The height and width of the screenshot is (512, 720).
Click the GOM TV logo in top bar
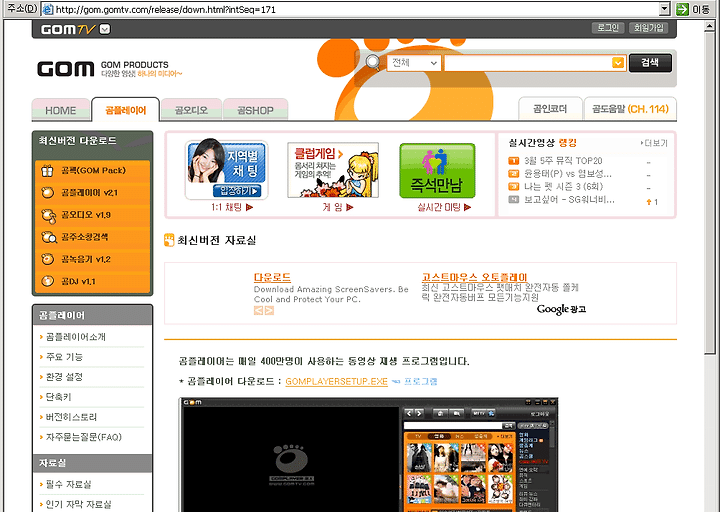(x=68, y=29)
